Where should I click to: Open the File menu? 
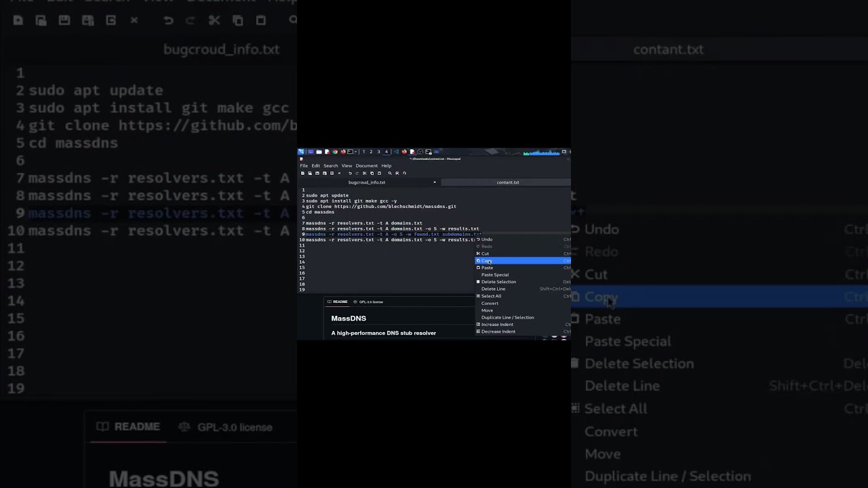304,166
